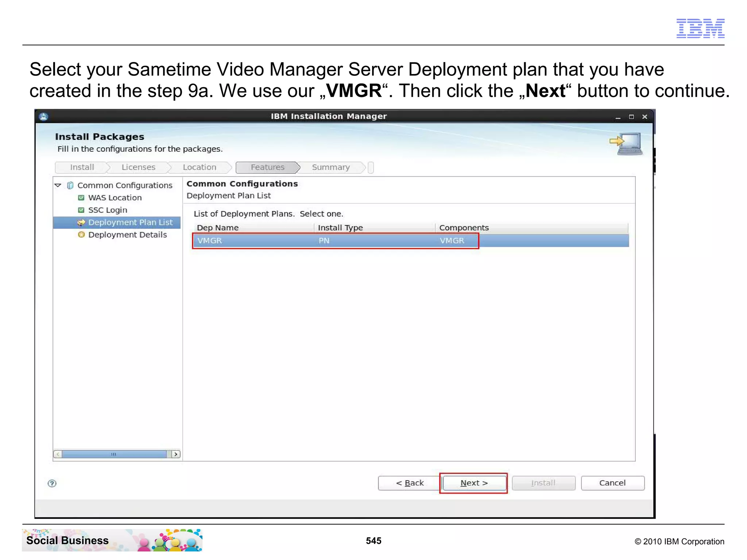Minimize the IBM Installation Manager window
747x560 pixels.
coord(618,117)
